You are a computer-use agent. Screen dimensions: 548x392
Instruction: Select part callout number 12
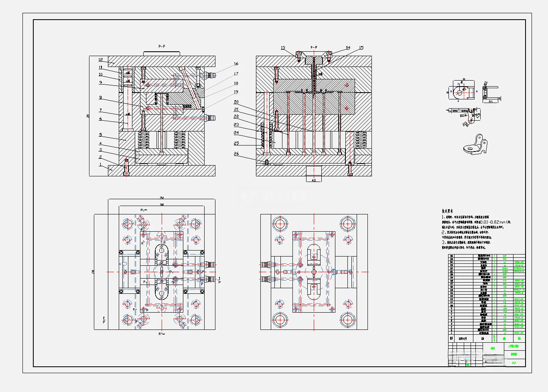pyautogui.click(x=101, y=60)
